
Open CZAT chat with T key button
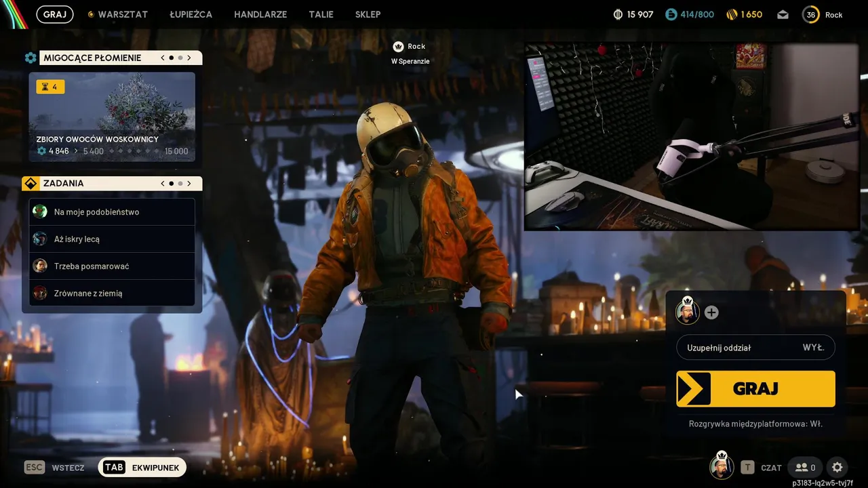[762, 468]
